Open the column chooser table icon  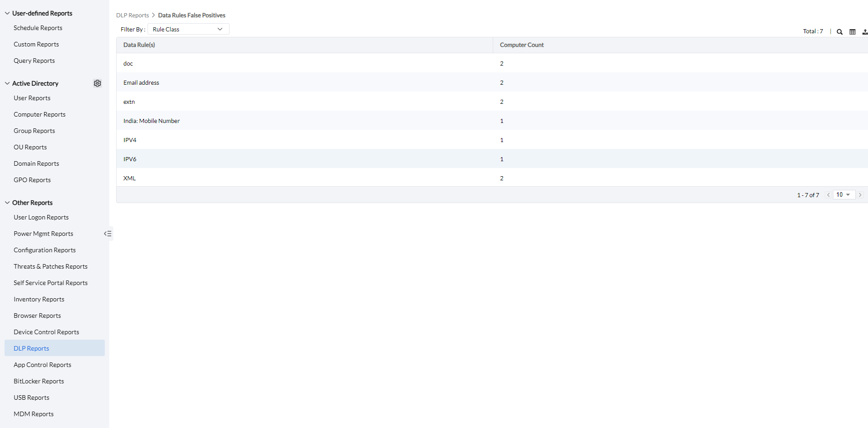pyautogui.click(x=853, y=32)
